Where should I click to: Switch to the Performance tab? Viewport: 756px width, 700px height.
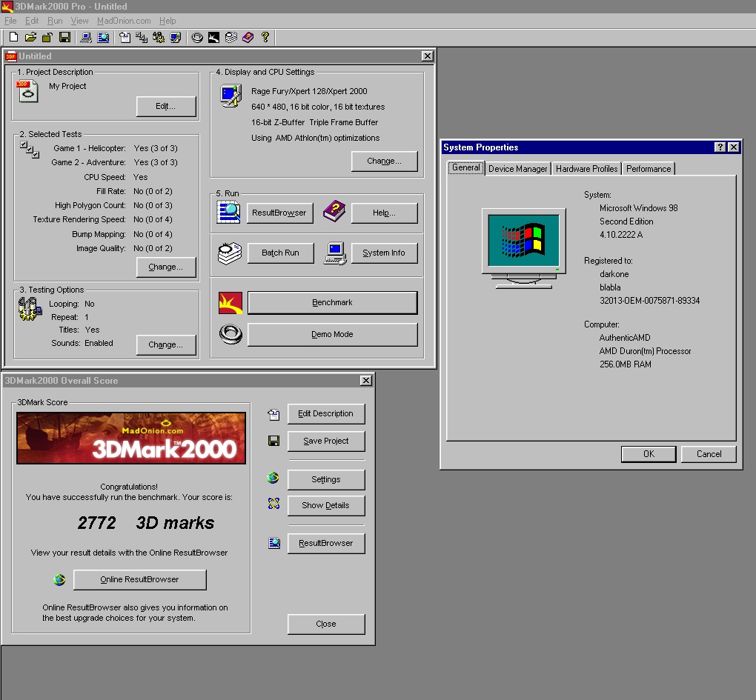click(x=648, y=169)
